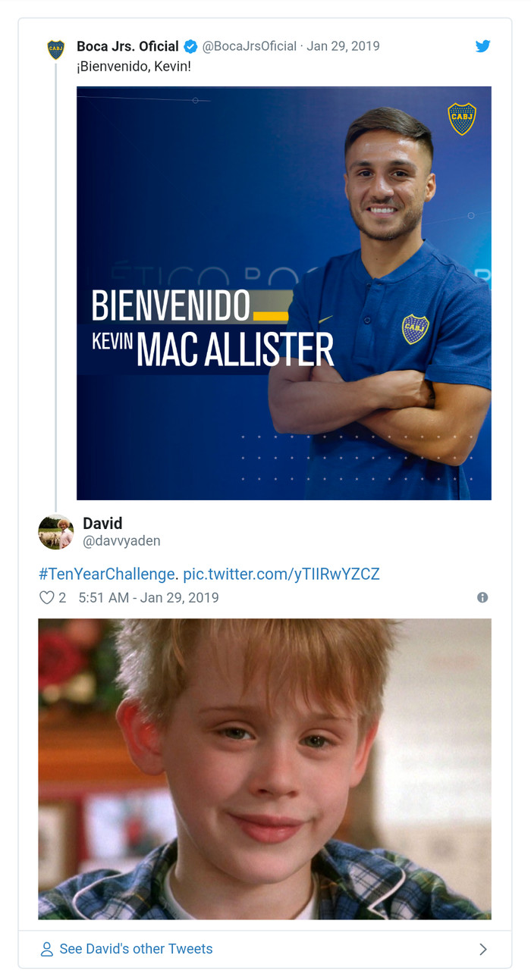
Task: Click David's profile avatar
Action: coord(56,532)
